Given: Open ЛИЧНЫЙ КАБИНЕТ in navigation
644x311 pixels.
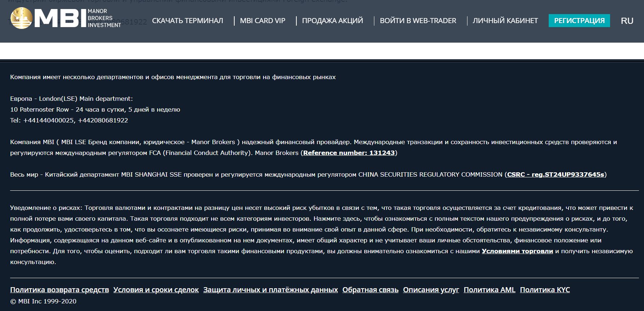Looking at the screenshot, I should (x=505, y=21).
